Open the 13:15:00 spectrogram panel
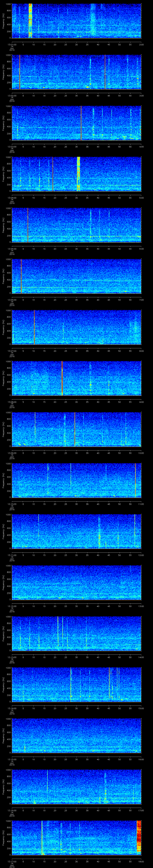This screenshot has width=153, height=868. [x=76, y=735]
